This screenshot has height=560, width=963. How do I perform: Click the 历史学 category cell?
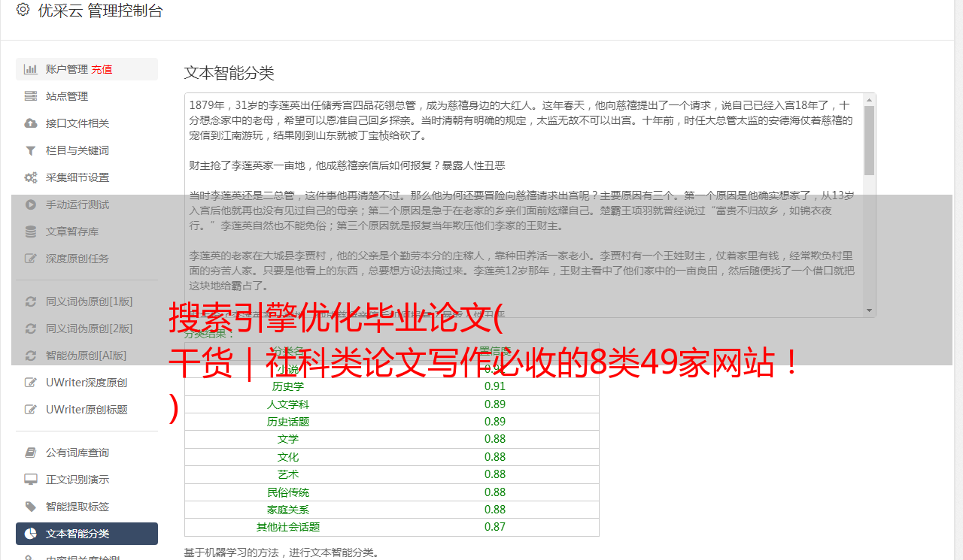tap(288, 386)
